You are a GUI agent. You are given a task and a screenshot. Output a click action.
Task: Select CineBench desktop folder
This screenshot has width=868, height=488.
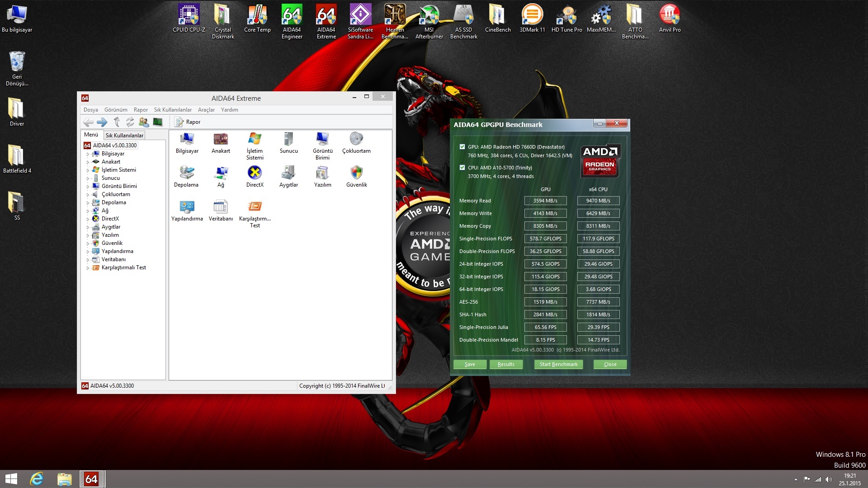click(498, 19)
